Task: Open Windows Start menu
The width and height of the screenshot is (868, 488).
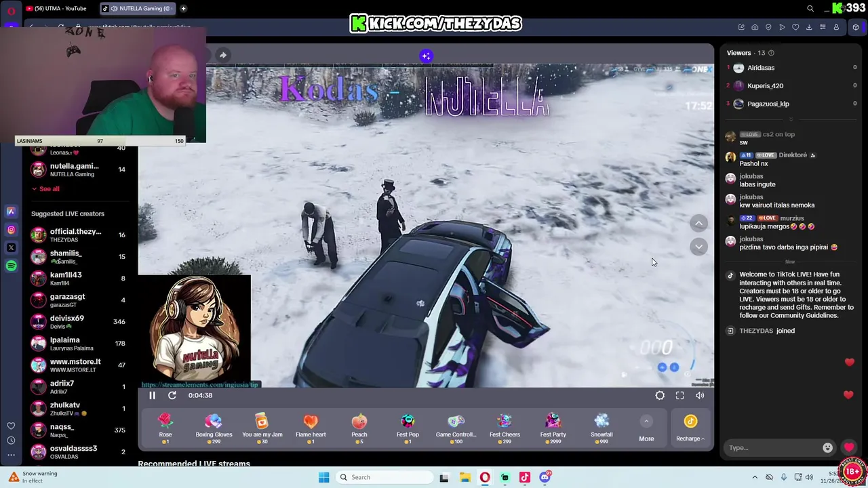Action: [323, 477]
